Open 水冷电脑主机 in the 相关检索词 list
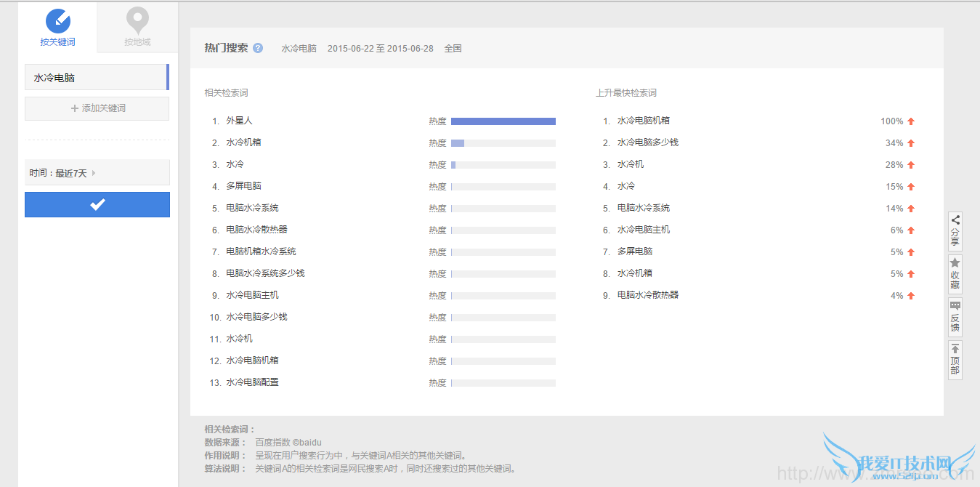The width and height of the screenshot is (980, 487). pyautogui.click(x=252, y=295)
